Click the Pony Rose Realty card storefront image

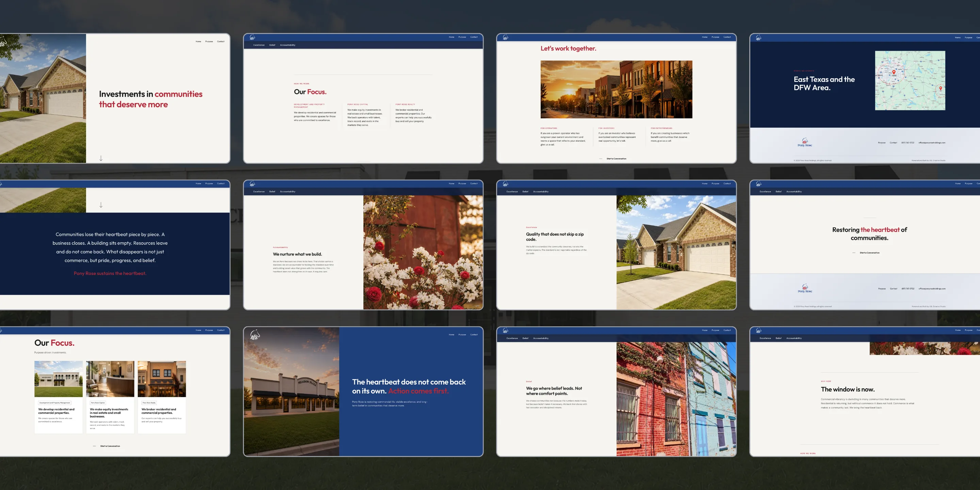162,379
